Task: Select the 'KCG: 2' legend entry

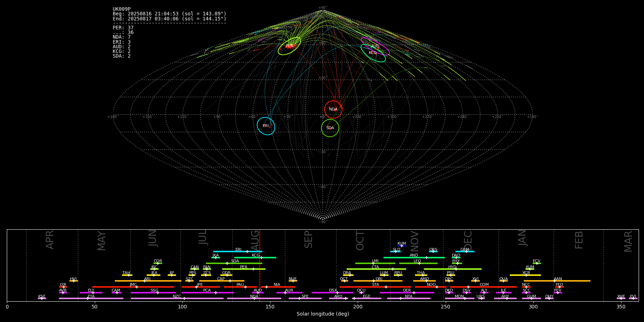Action: [x=122, y=51]
